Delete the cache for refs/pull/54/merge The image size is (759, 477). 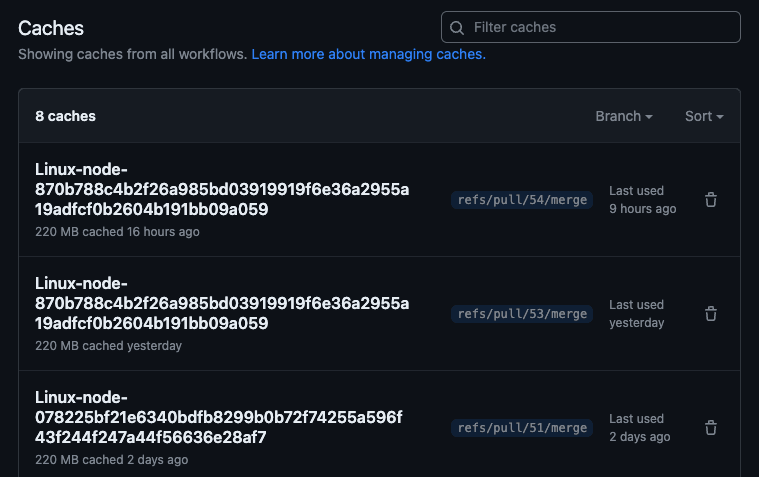click(x=711, y=200)
